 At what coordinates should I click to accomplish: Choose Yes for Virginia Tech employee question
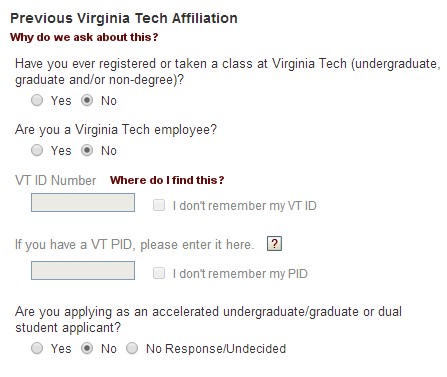(37, 150)
